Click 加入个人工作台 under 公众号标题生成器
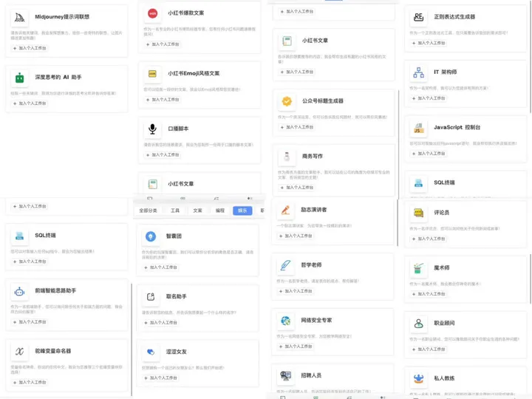Screen dimensions: 532x399 297,127
